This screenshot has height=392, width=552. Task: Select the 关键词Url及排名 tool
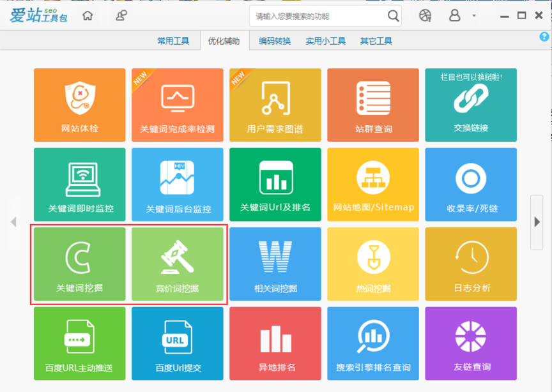[x=275, y=185]
